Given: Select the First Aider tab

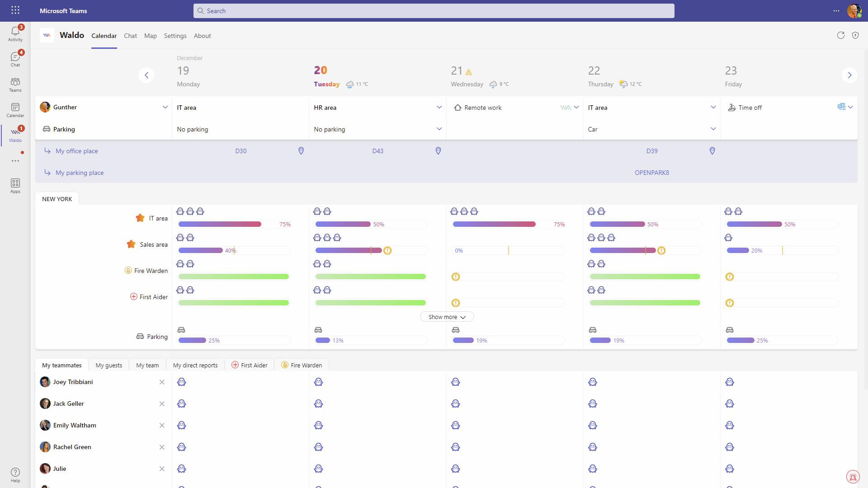Looking at the screenshot, I should tap(250, 365).
